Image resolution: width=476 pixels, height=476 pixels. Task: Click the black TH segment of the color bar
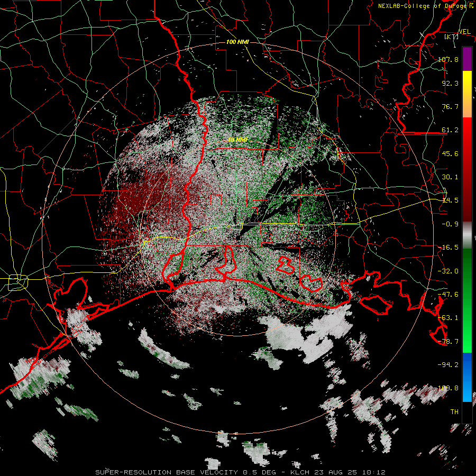467,412
